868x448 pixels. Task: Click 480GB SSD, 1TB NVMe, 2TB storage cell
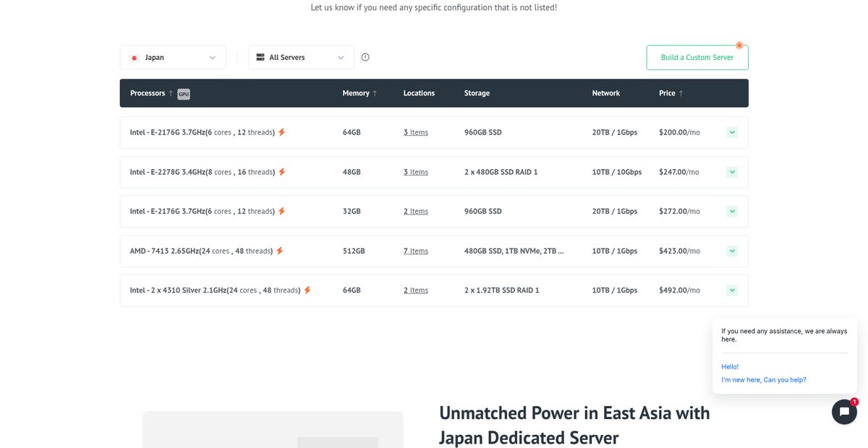coord(514,251)
